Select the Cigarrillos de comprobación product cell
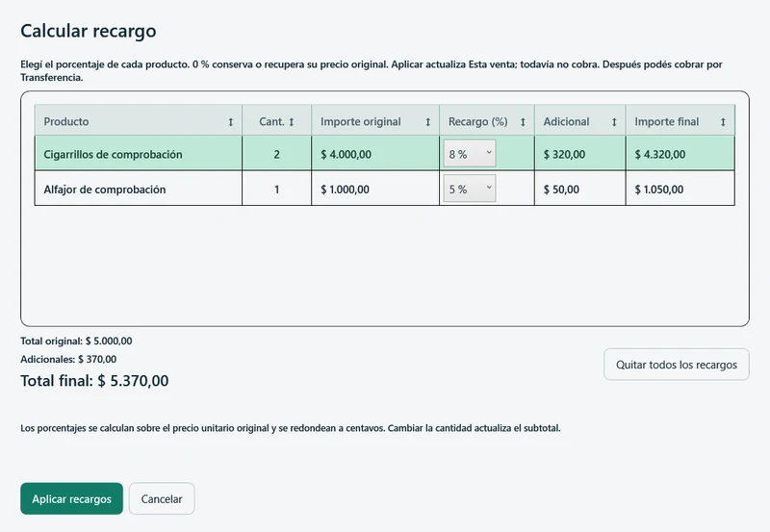Screen dimensions: 770x532 (139, 154)
